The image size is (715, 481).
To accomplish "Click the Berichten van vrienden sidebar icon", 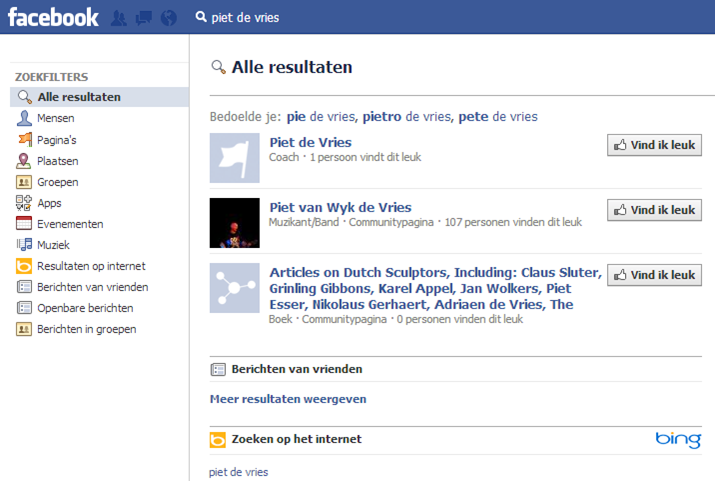I will pyautogui.click(x=24, y=287).
